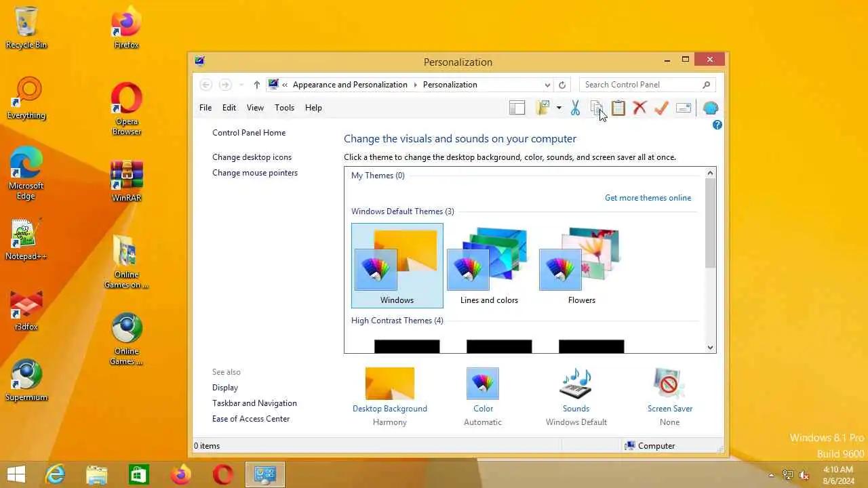
Task: Open File Explorer from taskbar
Action: [x=96, y=475]
